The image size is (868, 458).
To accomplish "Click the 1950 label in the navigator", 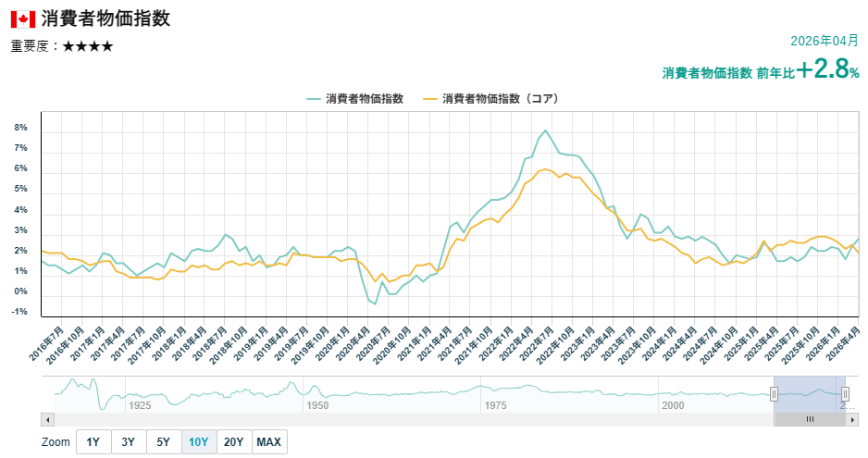I will [x=317, y=405].
